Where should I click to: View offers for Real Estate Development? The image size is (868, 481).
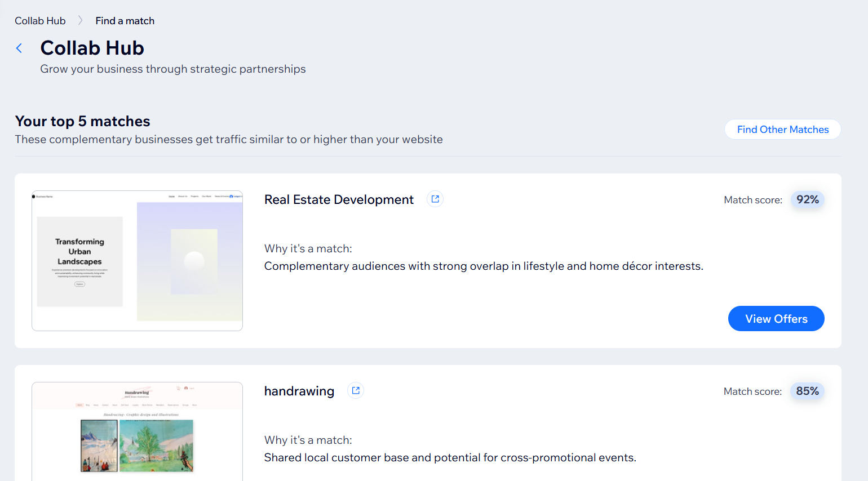776,319
